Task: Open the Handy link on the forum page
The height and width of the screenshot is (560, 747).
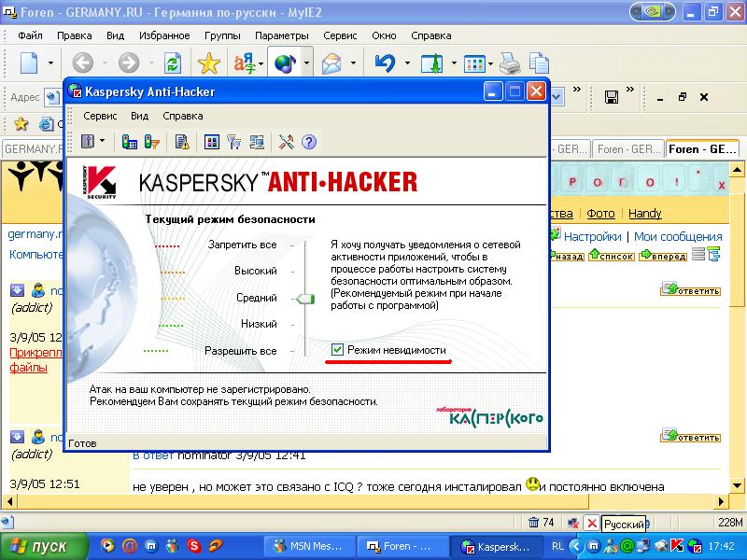Action: point(645,214)
